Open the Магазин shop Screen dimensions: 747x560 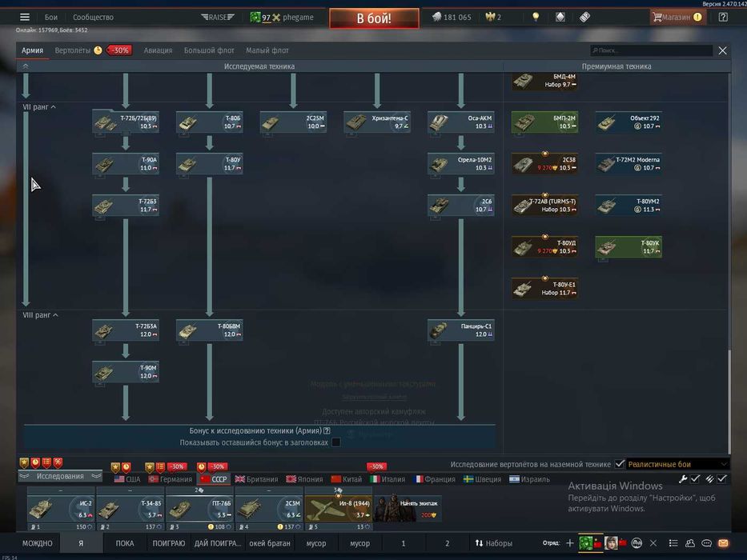click(677, 17)
